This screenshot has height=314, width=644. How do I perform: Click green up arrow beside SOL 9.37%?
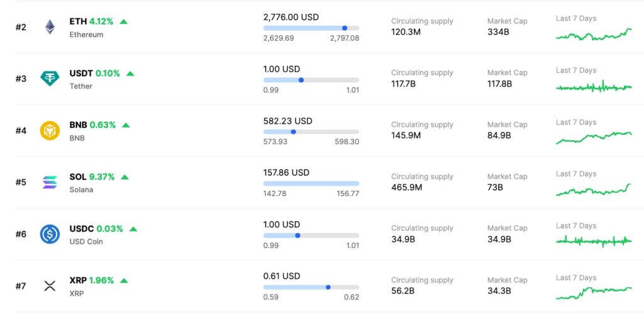click(x=125, y=177)
